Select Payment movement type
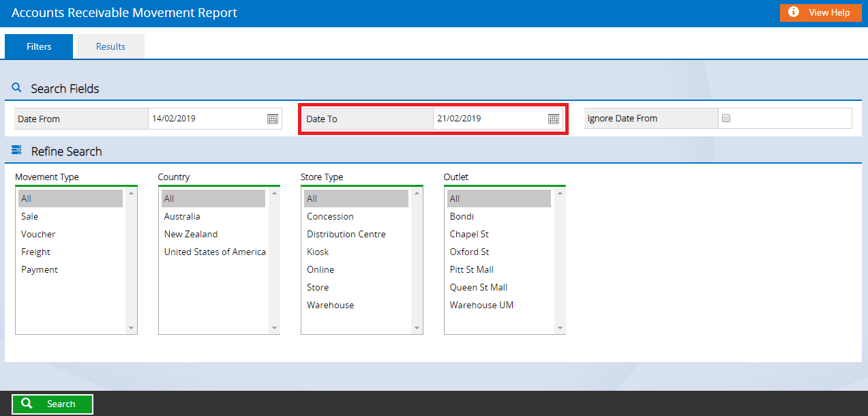The height and width of the screenshot is (416, 868). (71, 269)
